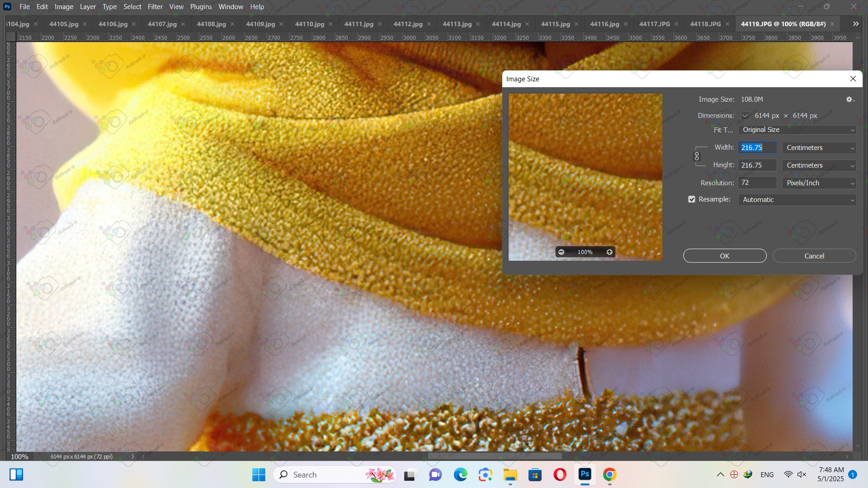
Task: Zoom in the preview with plus icon
Action: [609, 252]
